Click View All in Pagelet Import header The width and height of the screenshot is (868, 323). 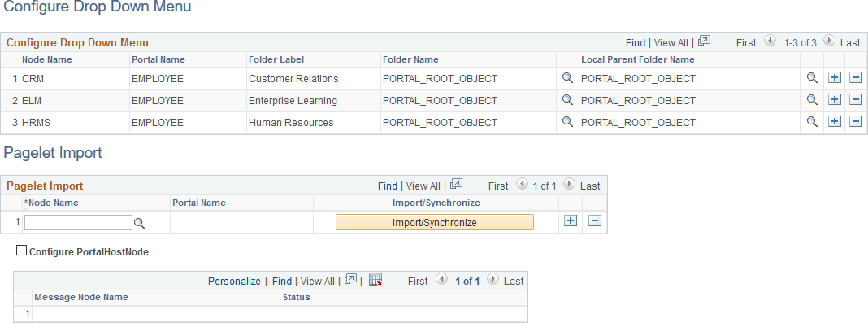click(x=423, y=186)
